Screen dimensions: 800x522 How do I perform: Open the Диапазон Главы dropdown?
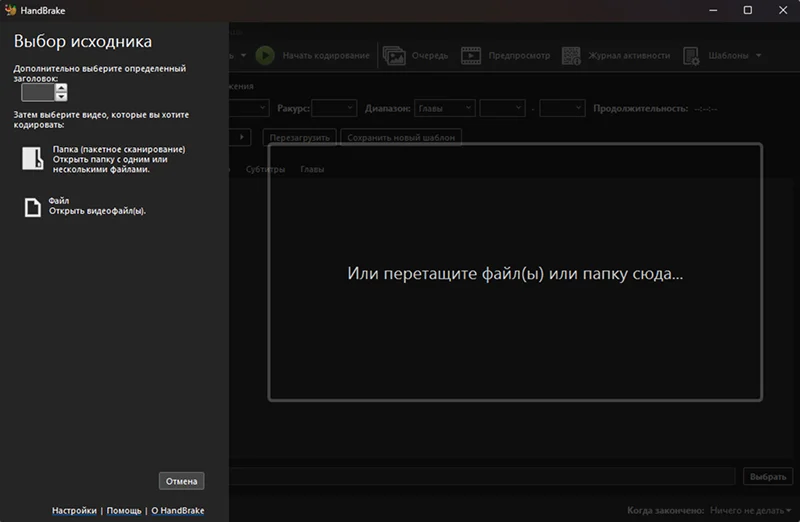pyautogui.click(x=445, y=108)
